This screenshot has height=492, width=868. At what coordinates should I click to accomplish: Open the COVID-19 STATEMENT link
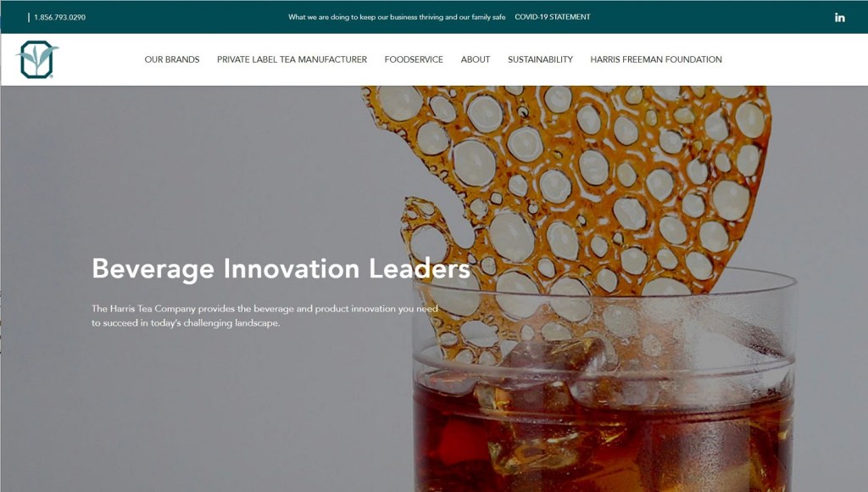pos(553,17)
